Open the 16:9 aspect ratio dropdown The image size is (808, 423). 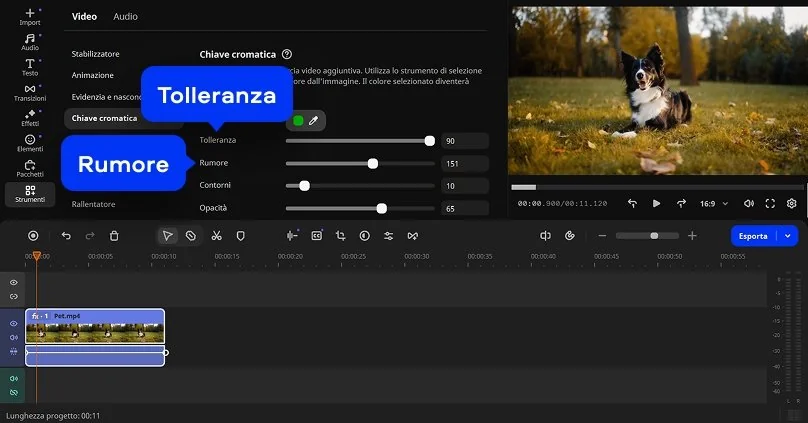(712, 203)
